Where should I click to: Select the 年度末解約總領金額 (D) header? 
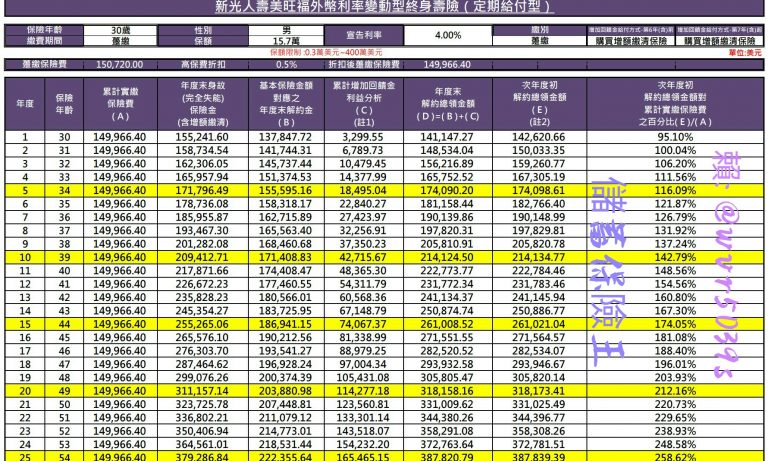point(448,103)
